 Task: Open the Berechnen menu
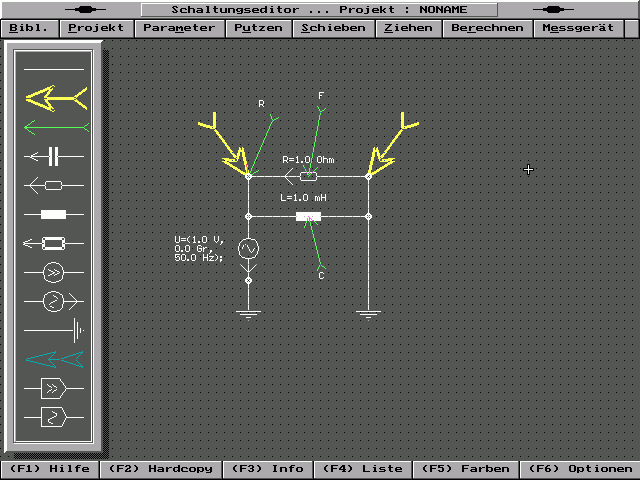coord(487,28)
